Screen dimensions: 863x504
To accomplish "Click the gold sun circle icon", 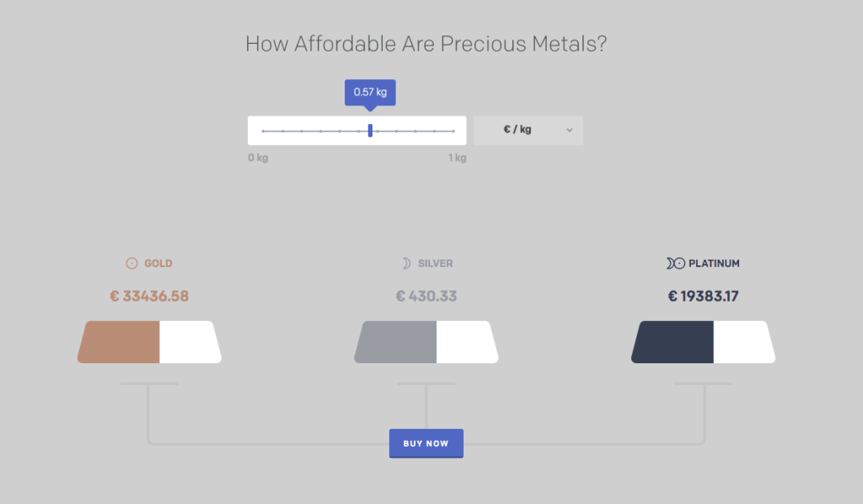I will click(131, 264).
